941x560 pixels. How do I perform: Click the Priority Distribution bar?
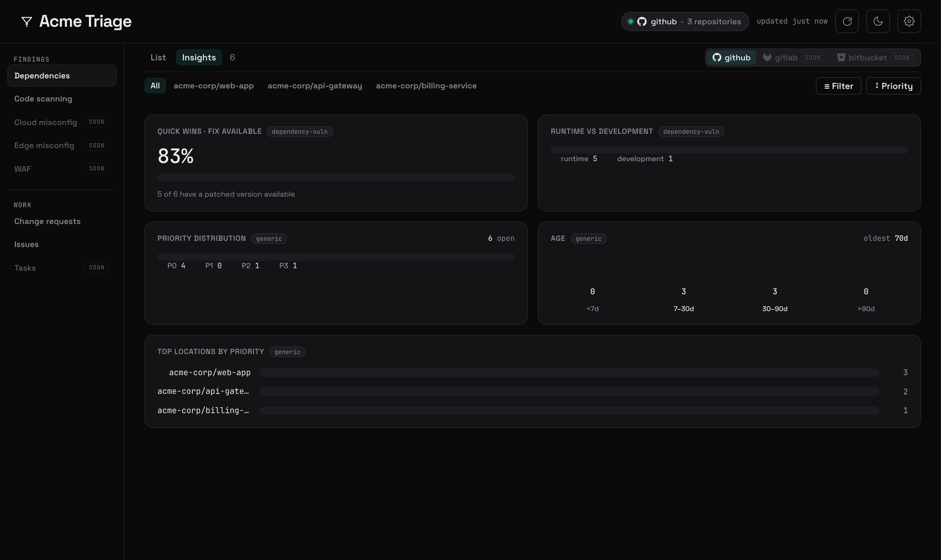[336, 257]
